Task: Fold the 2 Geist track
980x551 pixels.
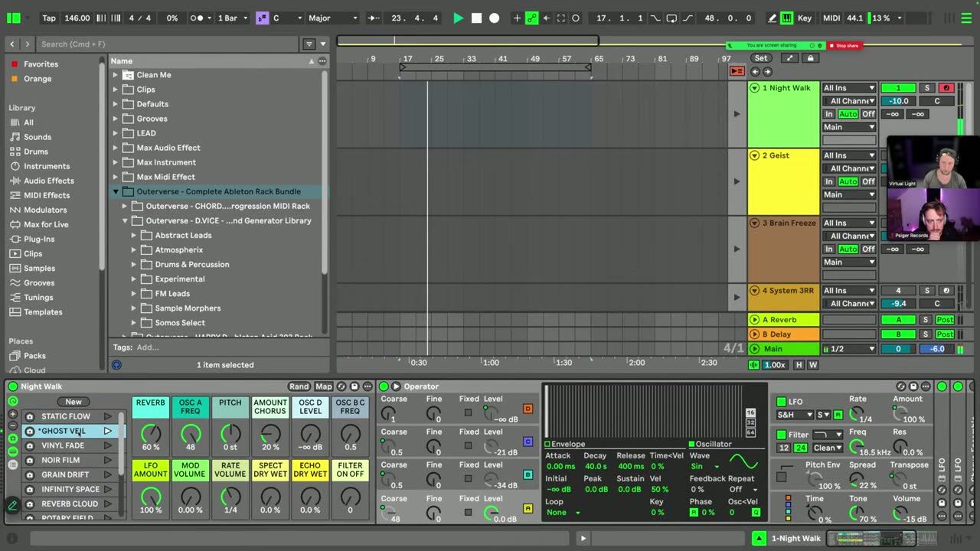Action: point(754,155)
